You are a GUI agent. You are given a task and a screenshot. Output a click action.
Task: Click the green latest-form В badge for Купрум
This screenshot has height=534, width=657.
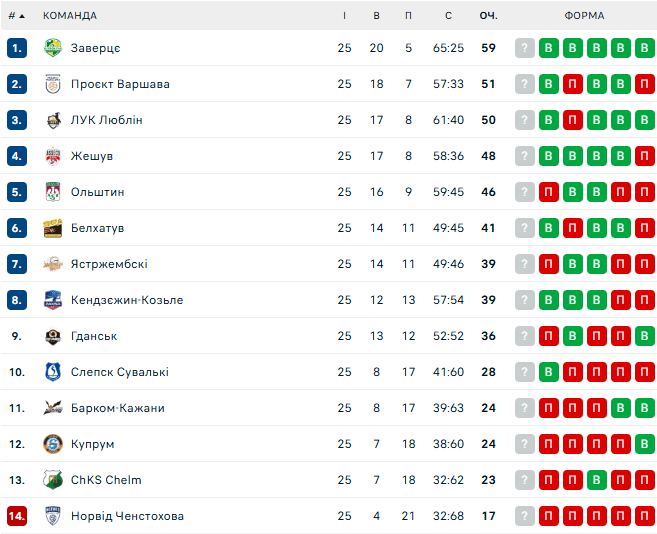coord(645,444)
